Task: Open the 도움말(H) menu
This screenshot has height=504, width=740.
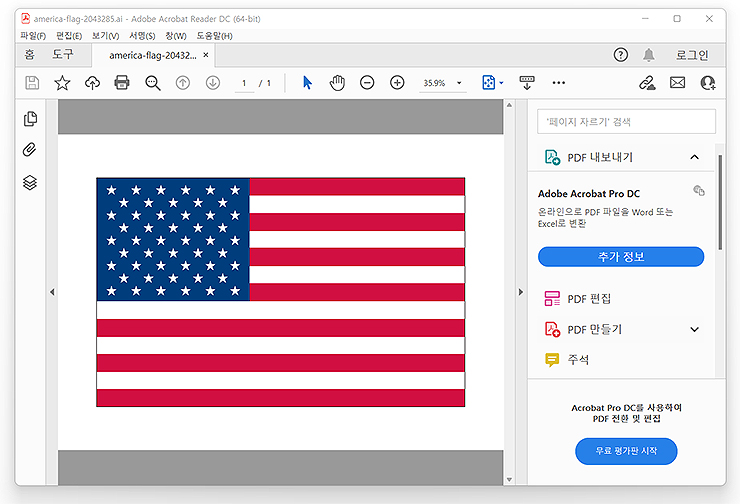Action: 214,36
